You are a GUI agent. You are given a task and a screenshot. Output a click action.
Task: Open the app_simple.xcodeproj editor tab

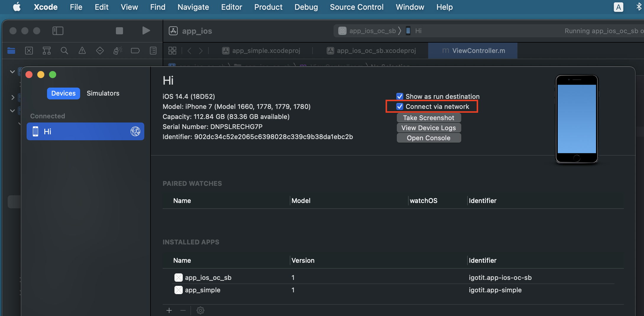click(x=262, y=51)
